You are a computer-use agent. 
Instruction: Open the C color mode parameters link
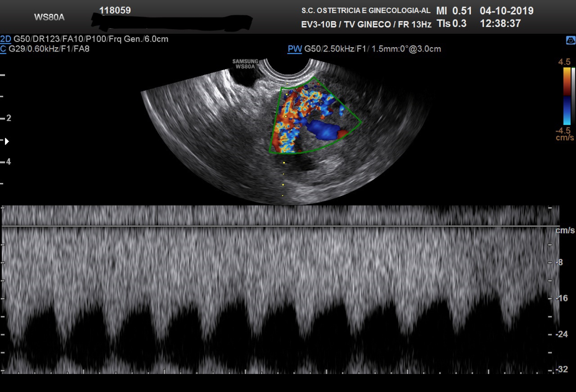pos(3,49)
